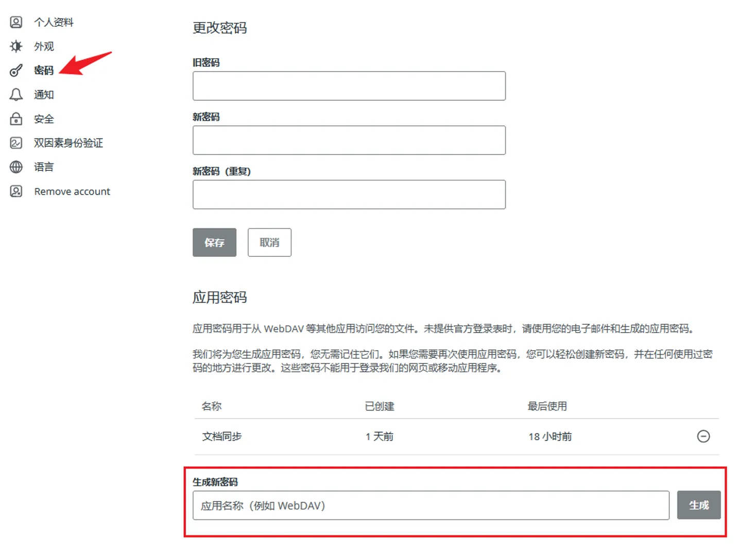The height and width of the screenshot is (556, 756).
Task: Open 外观 settings section
Action: coord(44,46)
